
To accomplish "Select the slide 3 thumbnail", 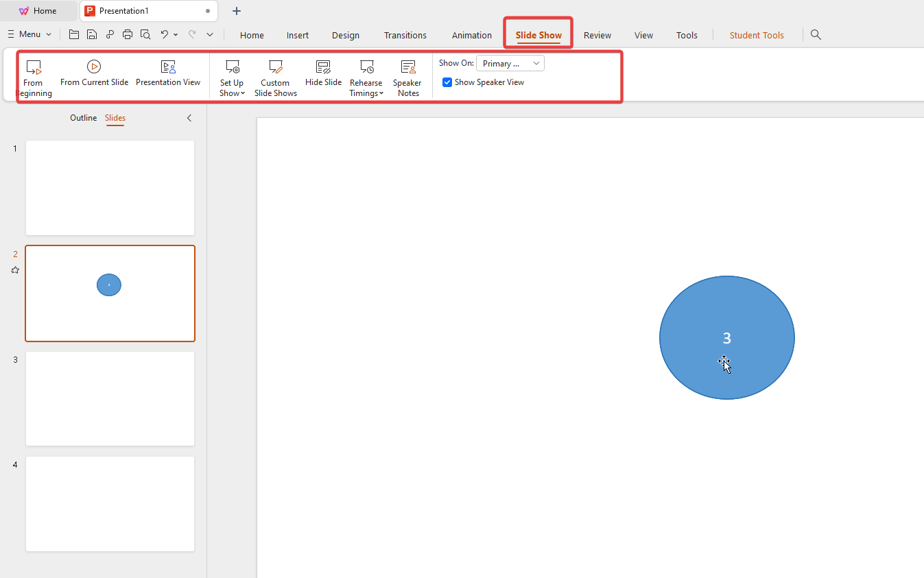I will tap(110, 398).
